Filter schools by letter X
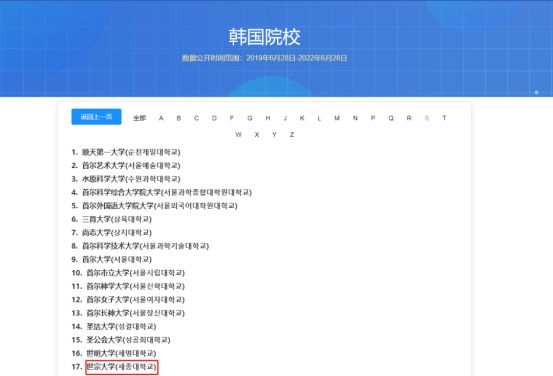The height and width of the screenshot is (376, 553). click(257, 135)
